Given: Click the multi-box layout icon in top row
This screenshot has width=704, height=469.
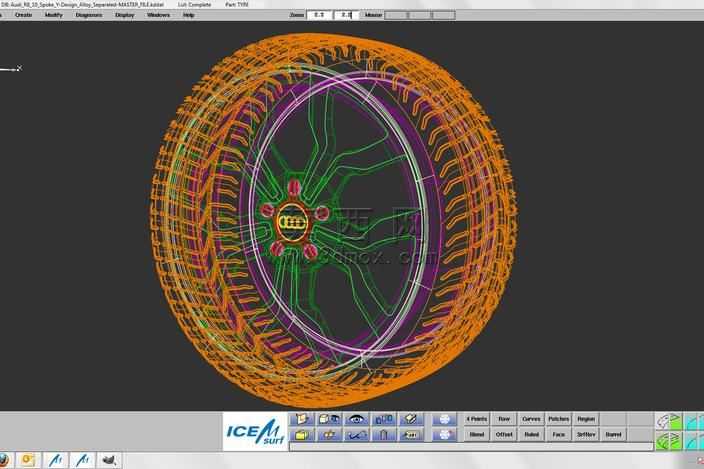Looking at the screenshot, I should tap(384, 419).
